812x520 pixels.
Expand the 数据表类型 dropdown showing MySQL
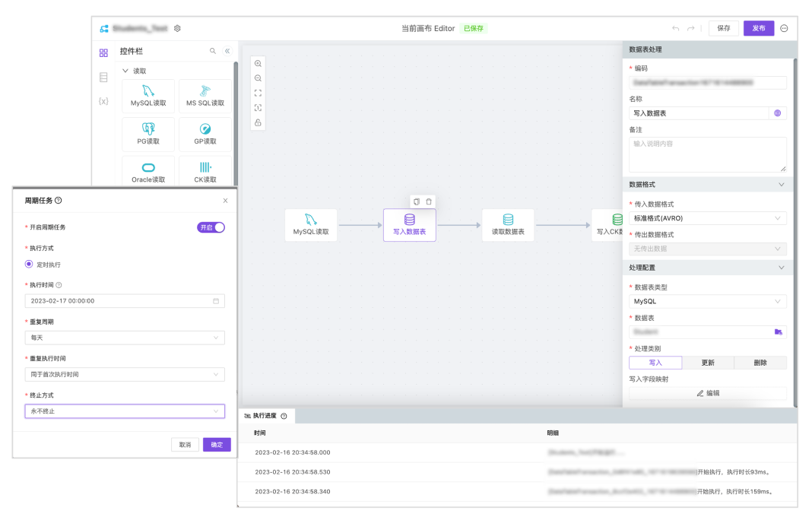(707, 302)
